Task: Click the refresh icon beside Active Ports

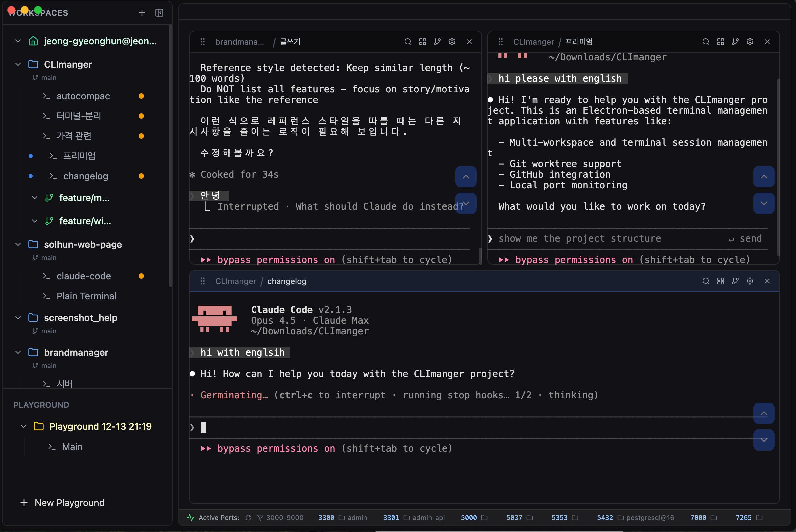Action: coord(248,518)
